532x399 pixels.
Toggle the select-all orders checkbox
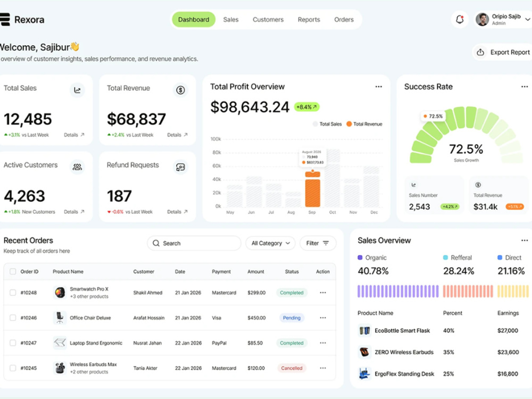[13, 271]
